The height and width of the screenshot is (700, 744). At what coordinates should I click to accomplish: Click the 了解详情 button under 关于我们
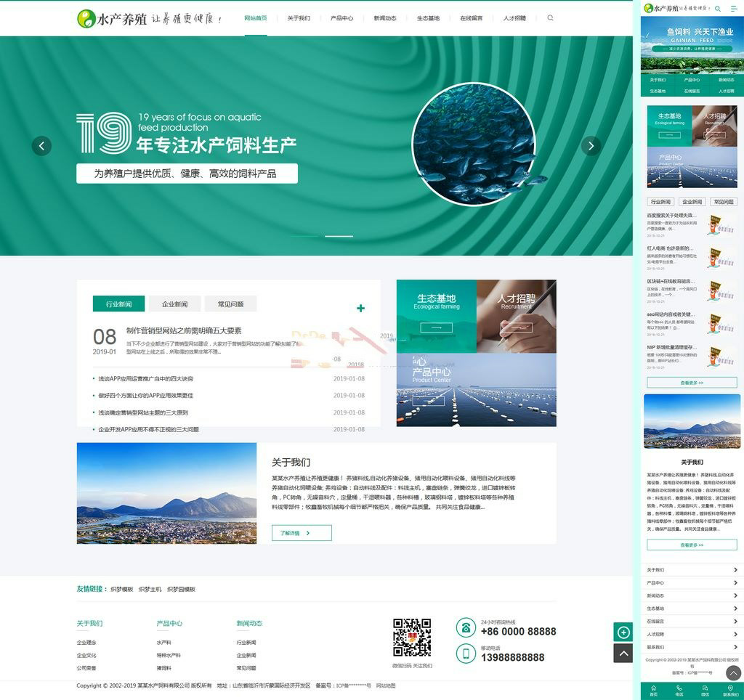click(302, 533)
